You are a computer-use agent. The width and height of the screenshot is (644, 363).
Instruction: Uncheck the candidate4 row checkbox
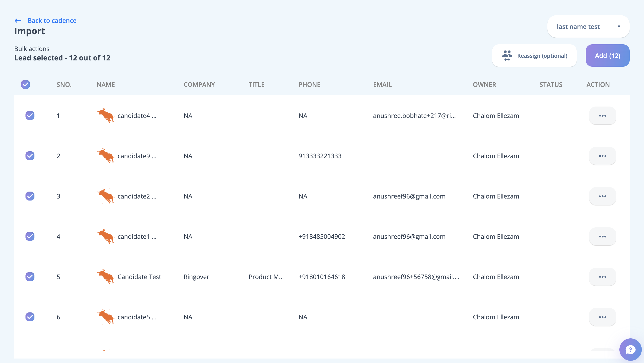[30, 115]
